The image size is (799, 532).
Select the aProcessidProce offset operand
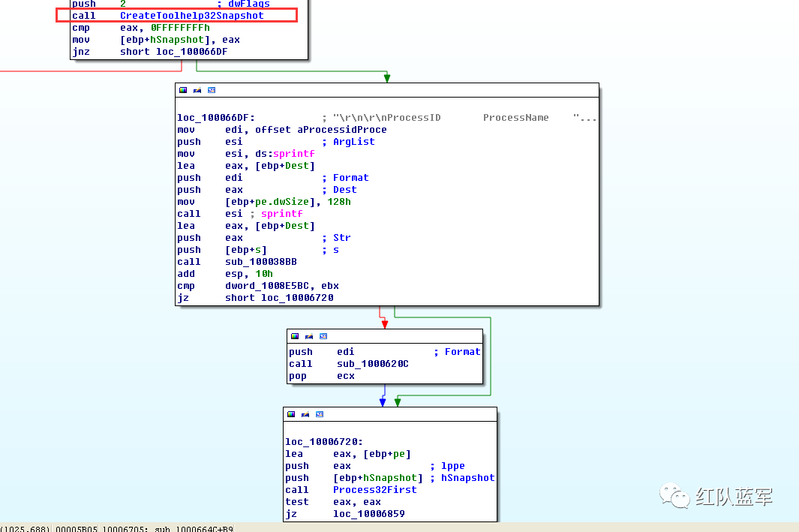[x=342, y=130]
